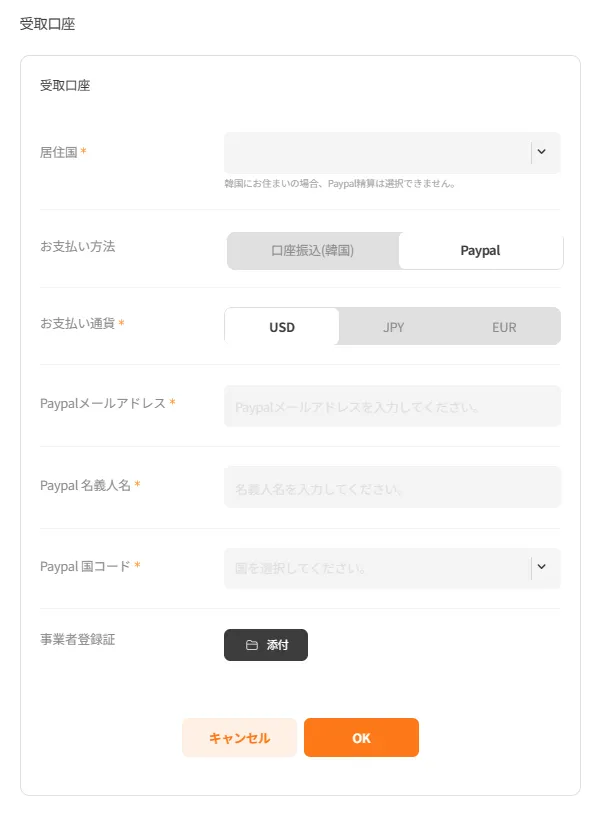Click the Paypal restriction note for Korea
Image resolution: width=610 pixels, height=813 pixels.
tap(340, 184)
